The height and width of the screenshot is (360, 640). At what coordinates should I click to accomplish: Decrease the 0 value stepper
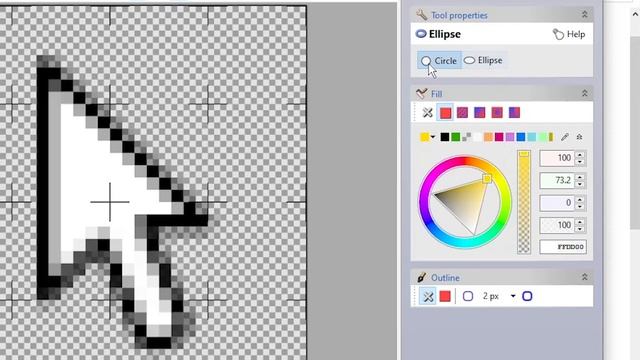tap(580, 207)
